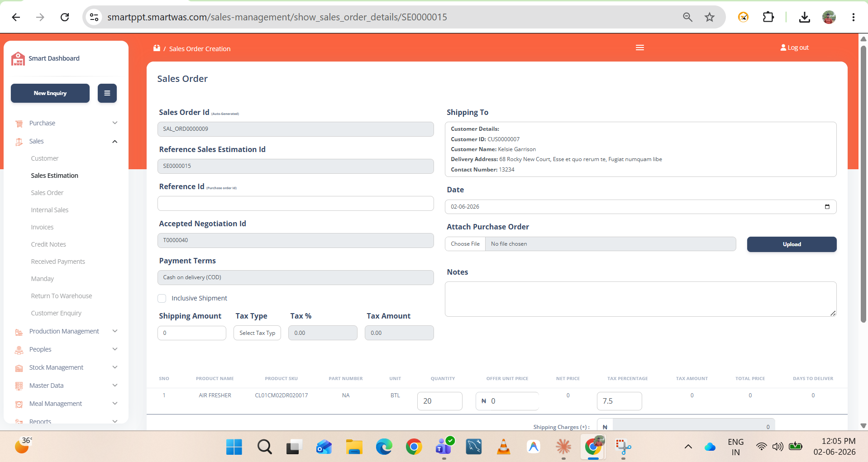Click the Production Management icon
This screenshot has width=868, height=462.
click(x=19, y=332)
